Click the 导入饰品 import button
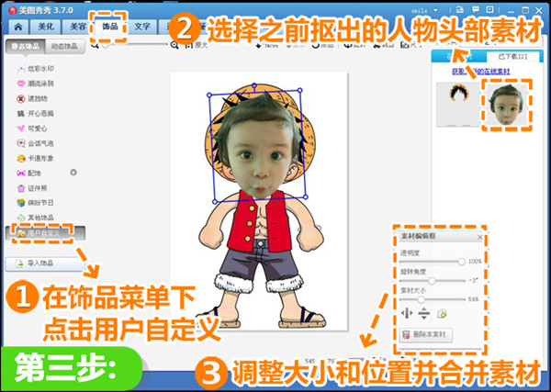Image resolution: width=551 pixels, height=392 pixels. click(x=44, y=263)
